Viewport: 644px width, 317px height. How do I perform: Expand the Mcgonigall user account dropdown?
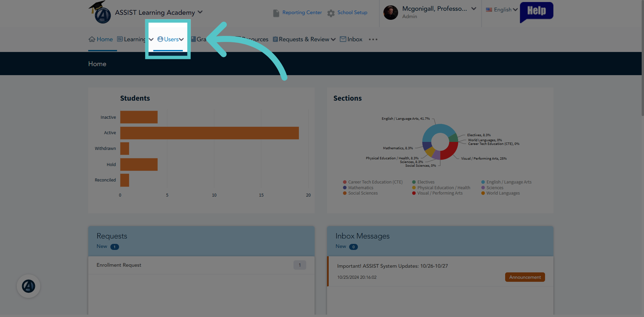(x=474, y=9)
